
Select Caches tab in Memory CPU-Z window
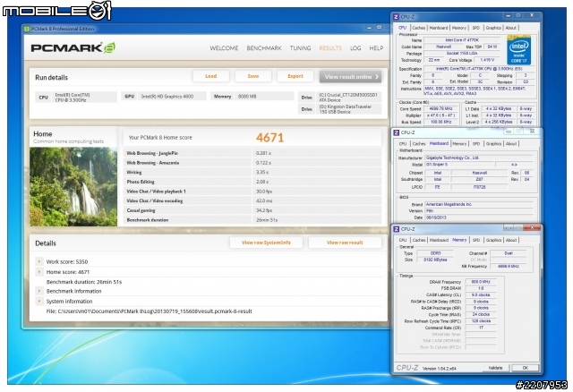419,240
